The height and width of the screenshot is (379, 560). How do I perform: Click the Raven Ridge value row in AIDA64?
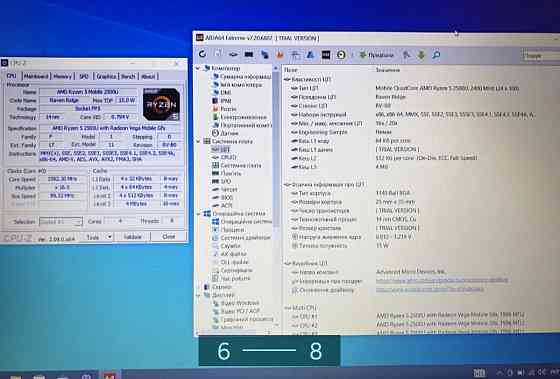click(x=390, y=97)
